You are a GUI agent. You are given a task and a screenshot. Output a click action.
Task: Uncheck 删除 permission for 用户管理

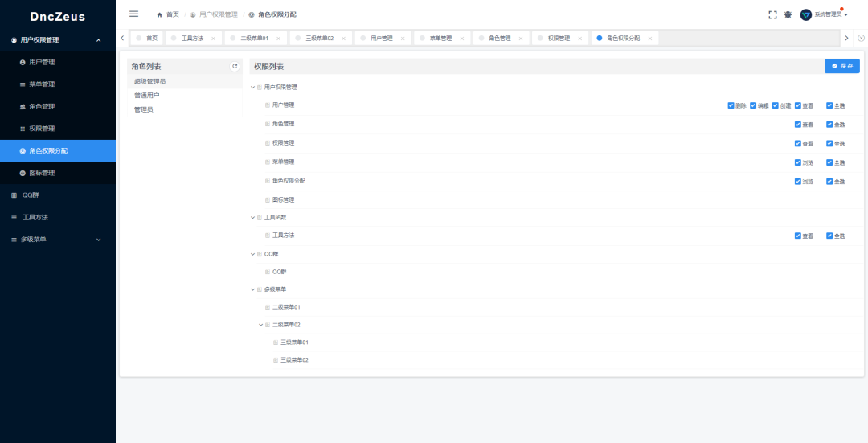[731, 105]
